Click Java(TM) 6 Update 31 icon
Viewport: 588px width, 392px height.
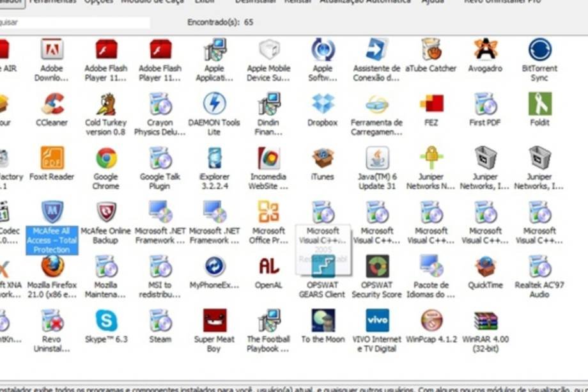[x=377, y=158]
